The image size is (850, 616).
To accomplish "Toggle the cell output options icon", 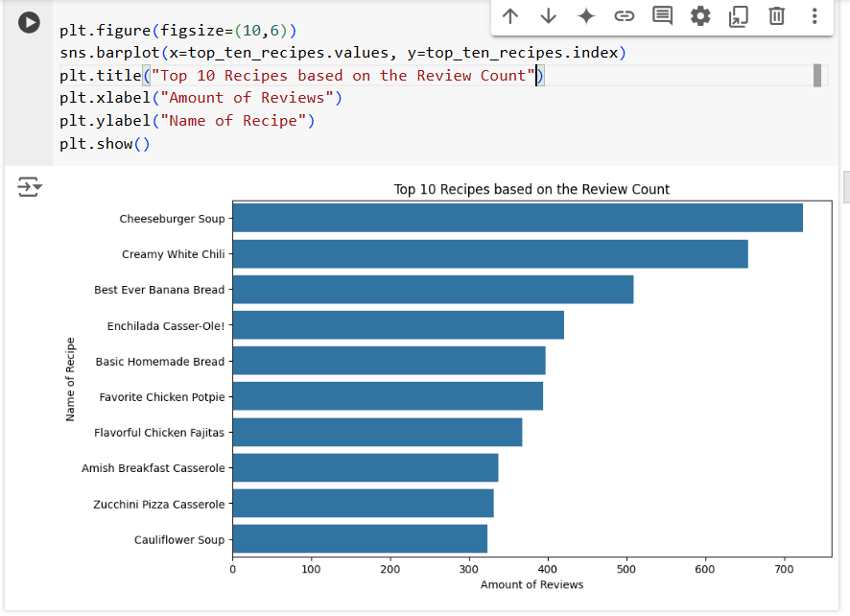I will (30, 186).
